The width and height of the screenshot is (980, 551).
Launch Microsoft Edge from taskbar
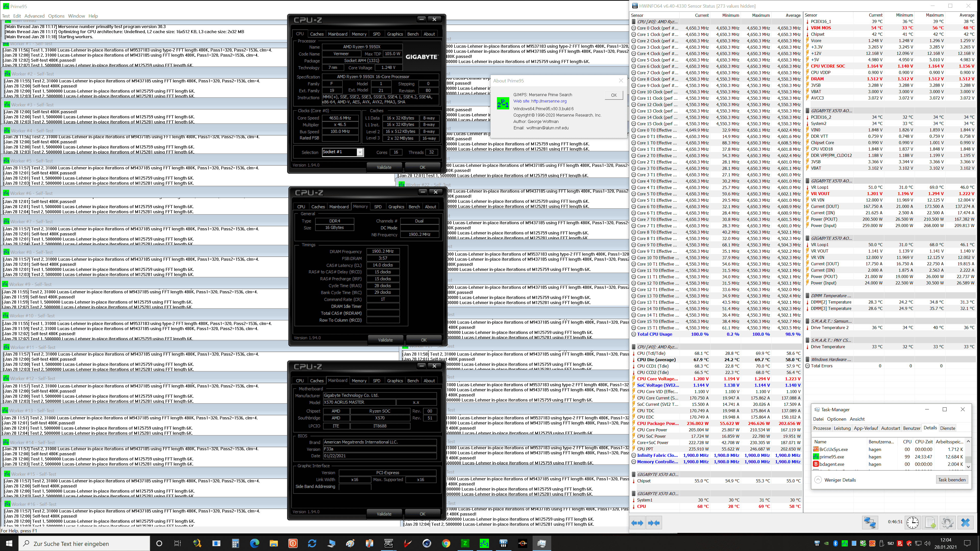(254, 543)
